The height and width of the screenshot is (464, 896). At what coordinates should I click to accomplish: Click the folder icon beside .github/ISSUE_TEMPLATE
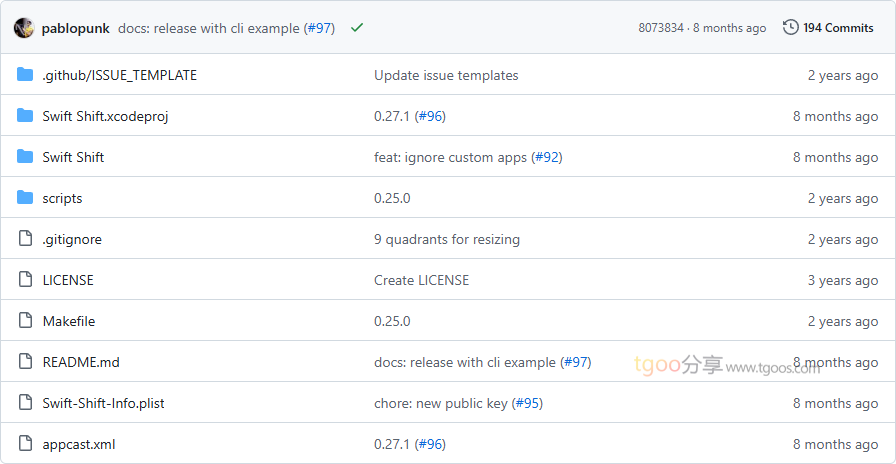pyautogui.click(x=25, y=75)
